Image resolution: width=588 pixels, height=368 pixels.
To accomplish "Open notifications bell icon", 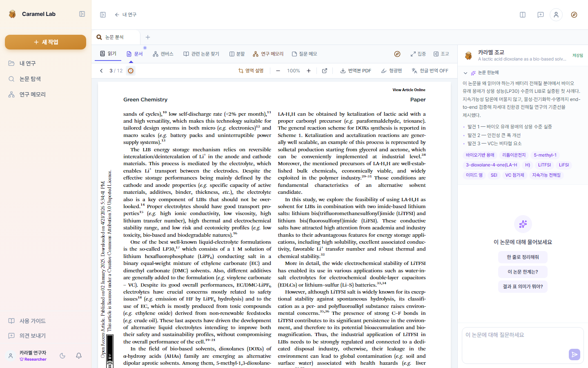I will (79, 356).
